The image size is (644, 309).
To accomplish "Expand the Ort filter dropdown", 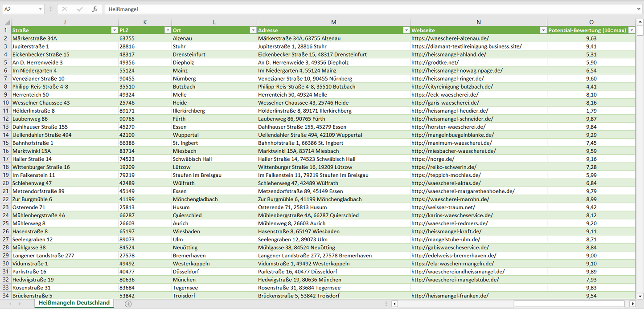I will (253, 30).
